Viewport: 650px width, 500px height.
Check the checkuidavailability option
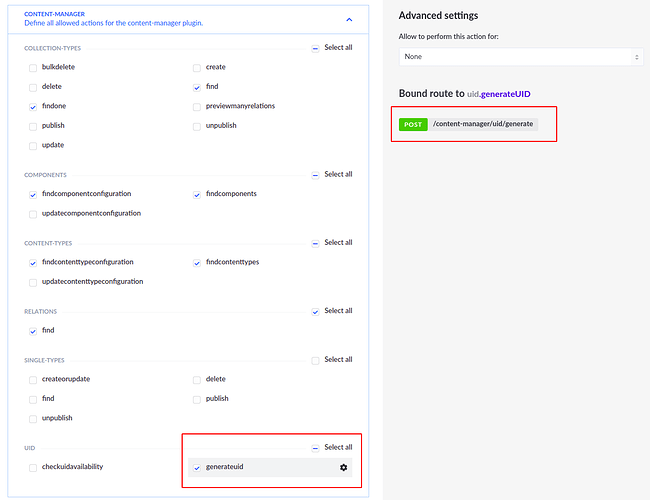33,467
